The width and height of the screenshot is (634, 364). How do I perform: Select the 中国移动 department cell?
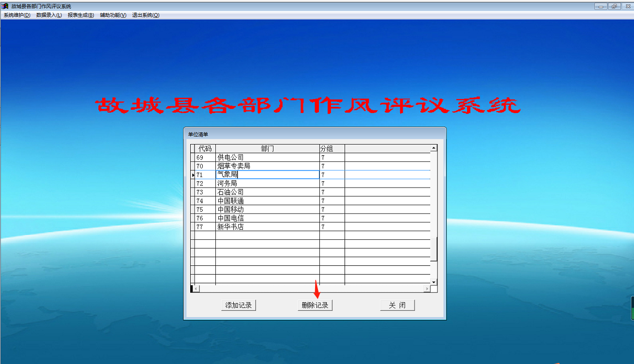[x=267, y=210]
